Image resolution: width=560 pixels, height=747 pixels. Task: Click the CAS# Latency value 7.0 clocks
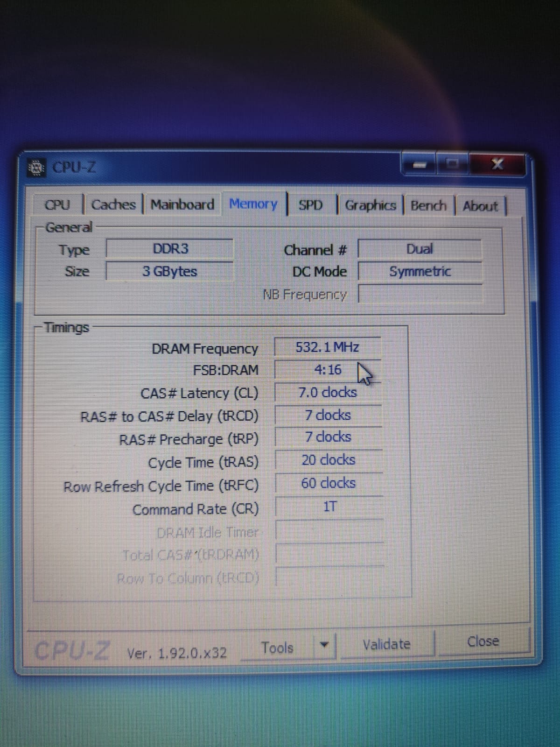328,392
